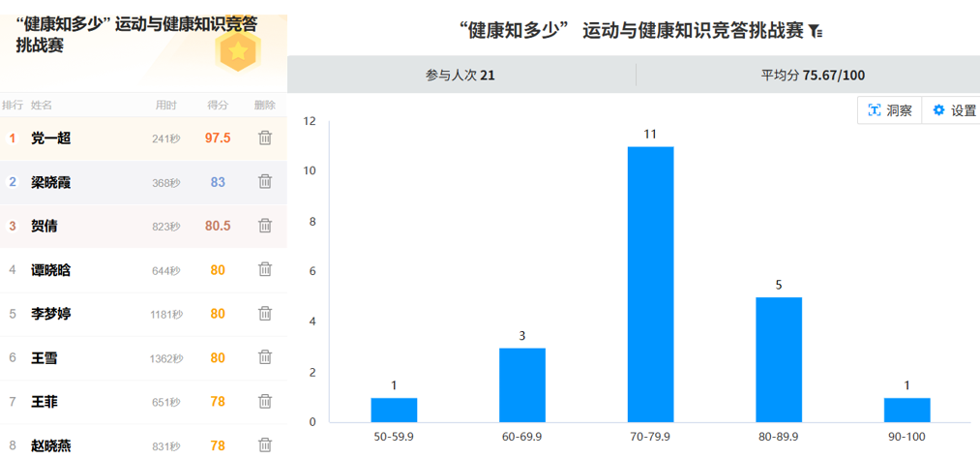
Task: Click the 50-59.9 chart bar
Action: [x=394, y=410]
